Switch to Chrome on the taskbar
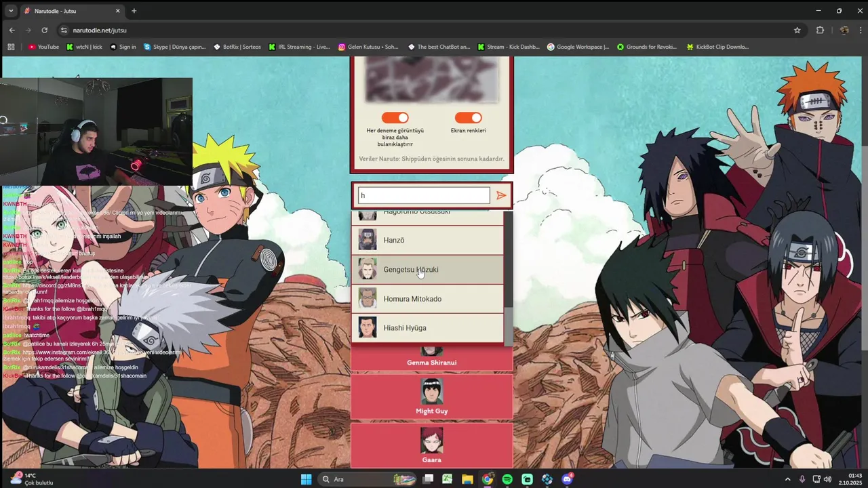 [488, 479]
